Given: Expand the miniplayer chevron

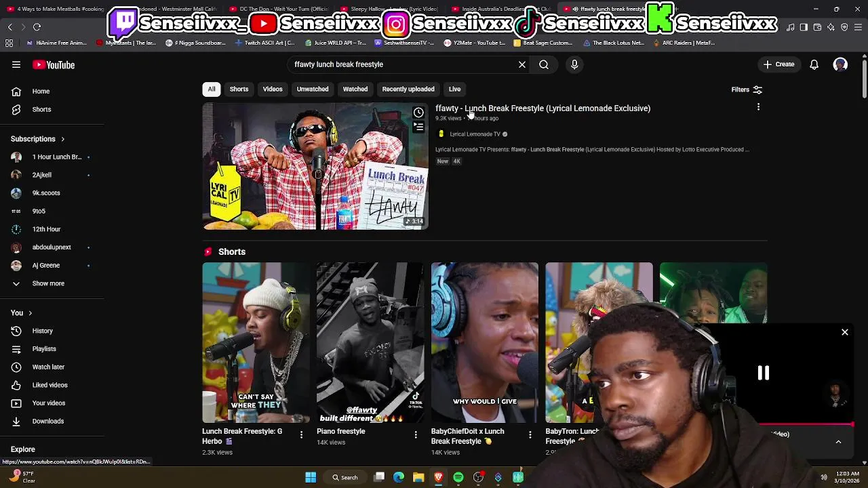Looking at the screenshot, I should click(x=838, y=442).
